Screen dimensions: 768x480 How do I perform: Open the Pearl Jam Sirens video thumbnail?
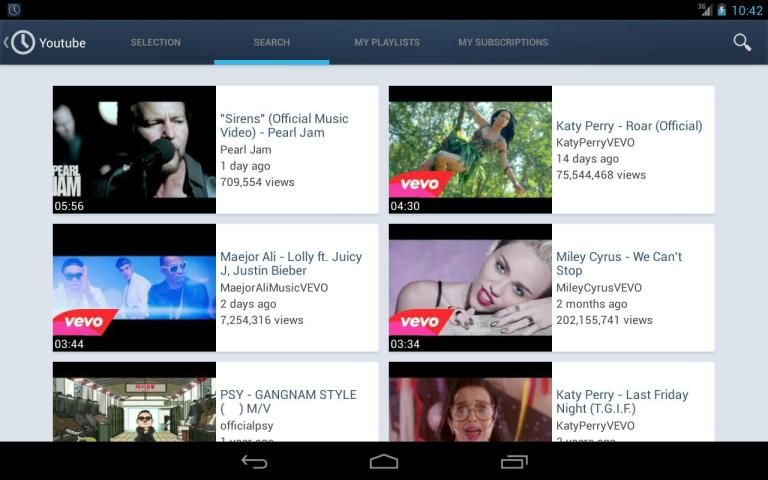pos(134,149)
